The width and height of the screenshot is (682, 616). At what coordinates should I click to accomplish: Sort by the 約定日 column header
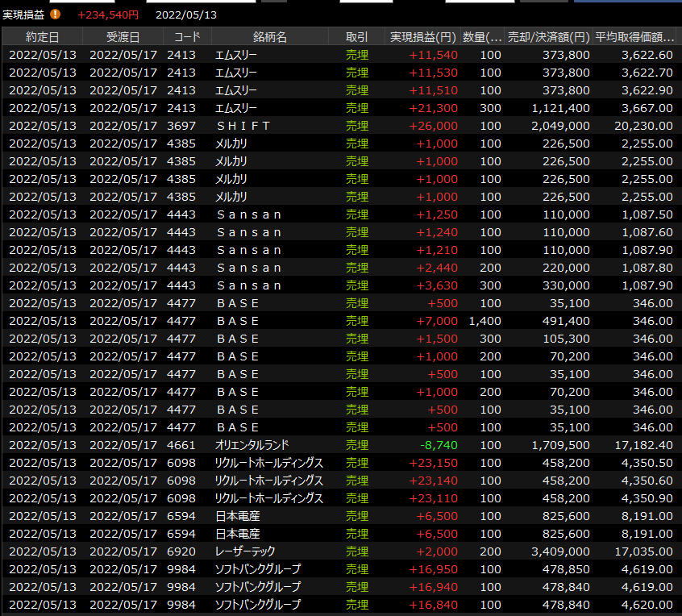(42, 37)
